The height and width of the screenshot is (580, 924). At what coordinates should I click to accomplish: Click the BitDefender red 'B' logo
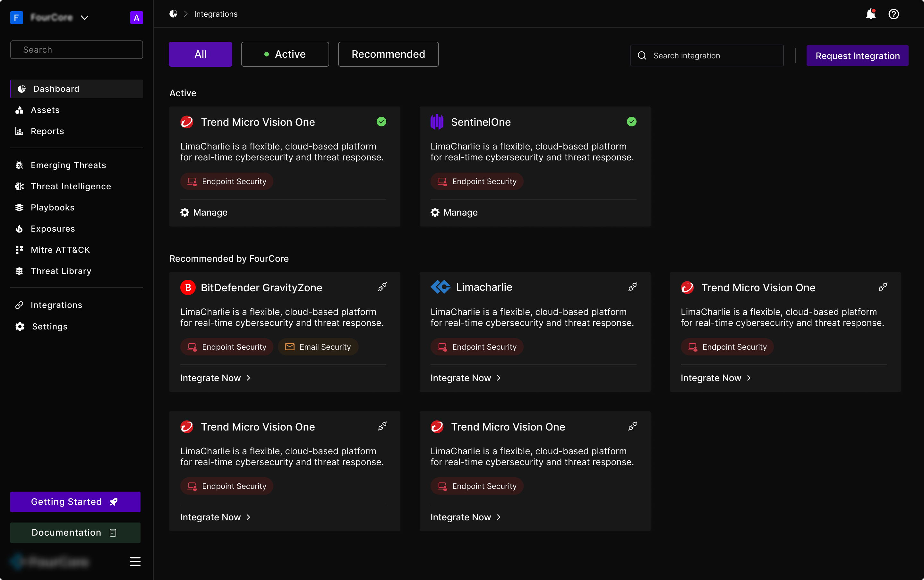coord(188,288)
